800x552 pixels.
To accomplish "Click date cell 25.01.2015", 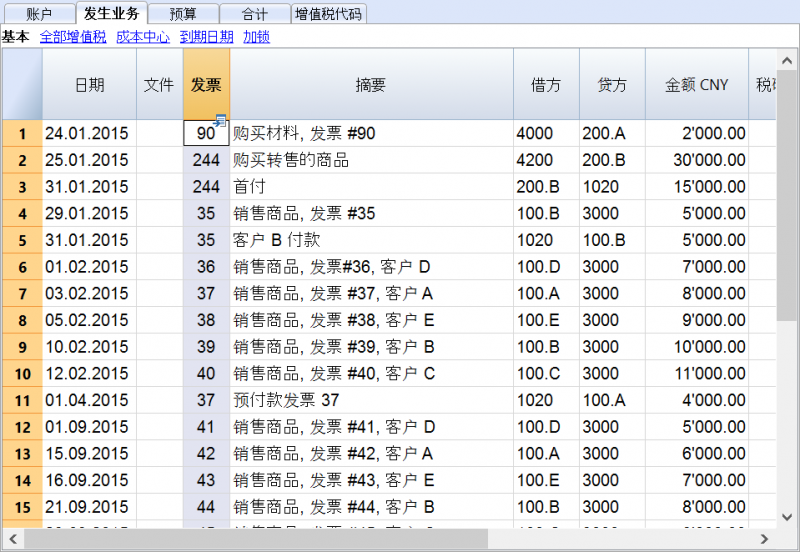I will click(89, 160).
